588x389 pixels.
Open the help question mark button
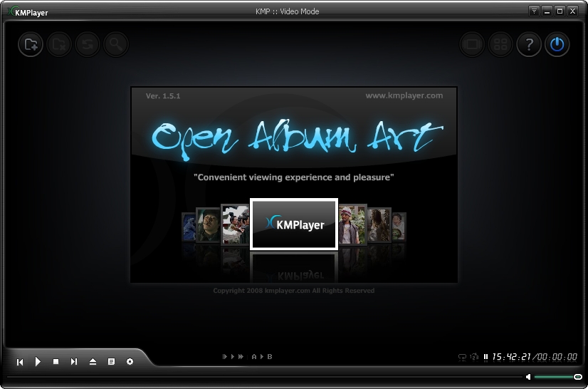[529, 44]
